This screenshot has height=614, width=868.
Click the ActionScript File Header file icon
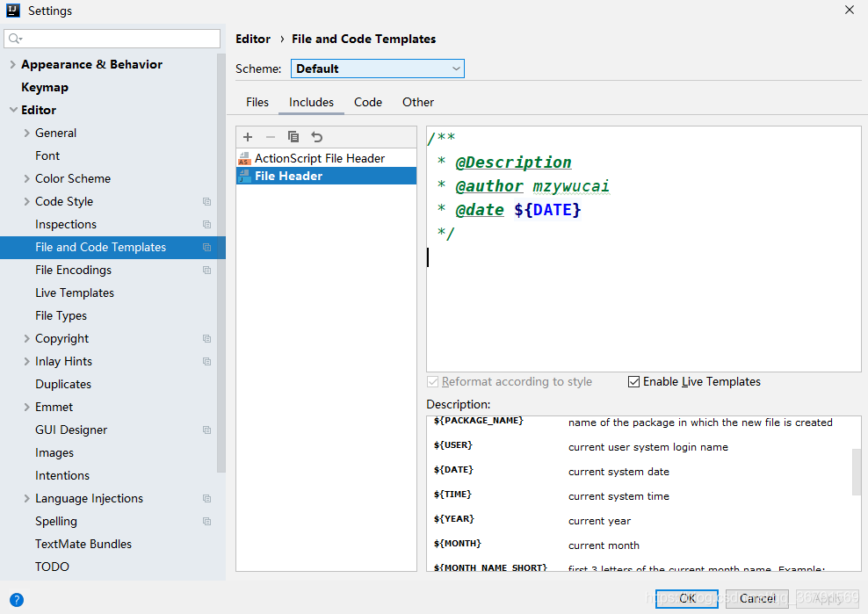click(x=244, y=158)
